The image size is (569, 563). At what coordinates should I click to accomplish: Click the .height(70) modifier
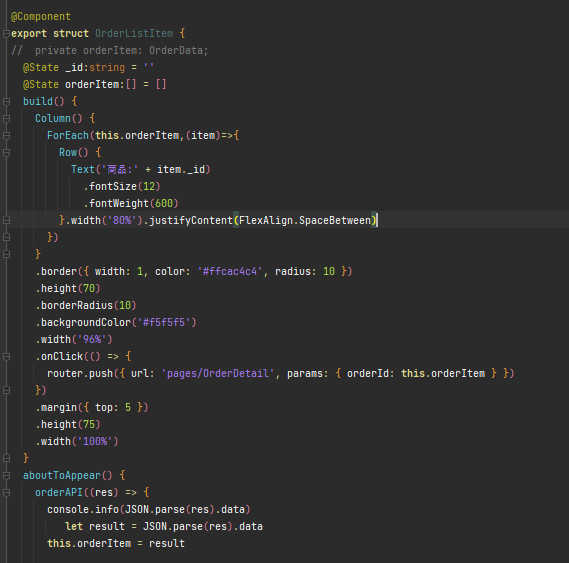point(67,289)
